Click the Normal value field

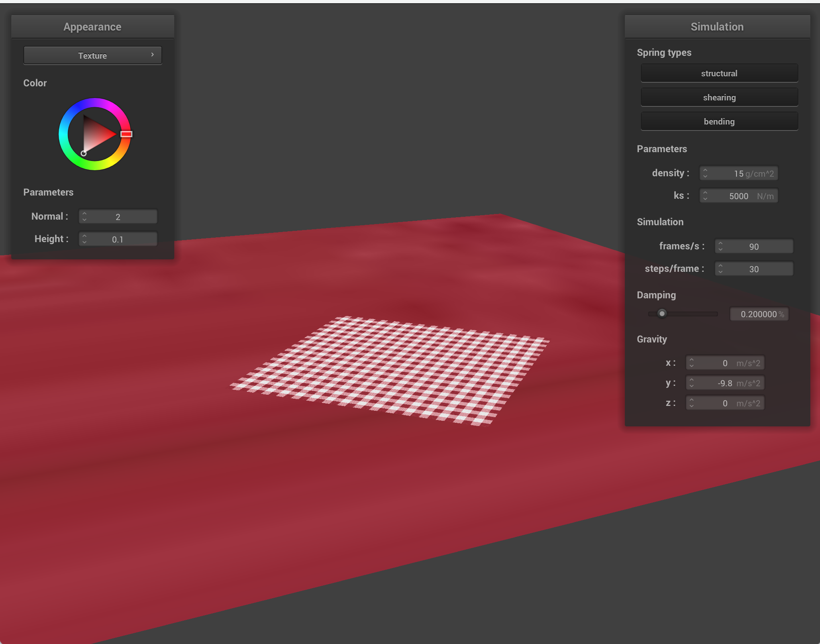[x=118, y=217]
